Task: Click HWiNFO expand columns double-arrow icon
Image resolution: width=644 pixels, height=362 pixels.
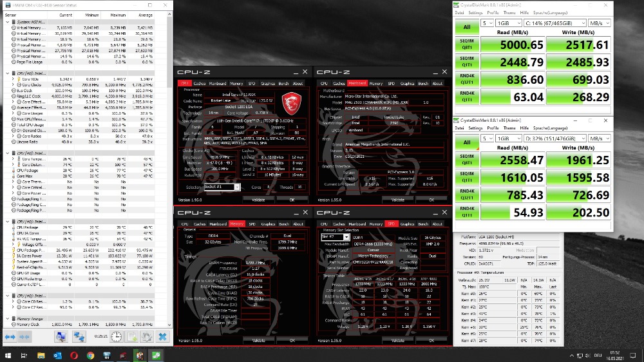Action: click(x=10, y=337)
